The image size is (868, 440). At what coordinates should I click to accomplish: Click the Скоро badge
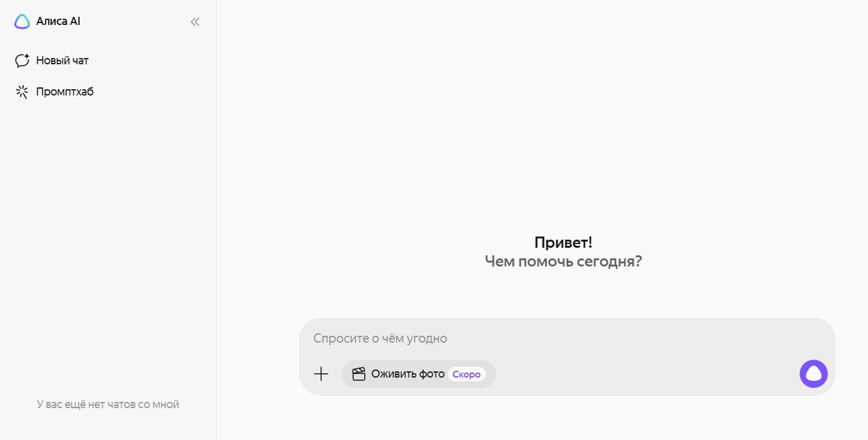click(x=466, y=373)
